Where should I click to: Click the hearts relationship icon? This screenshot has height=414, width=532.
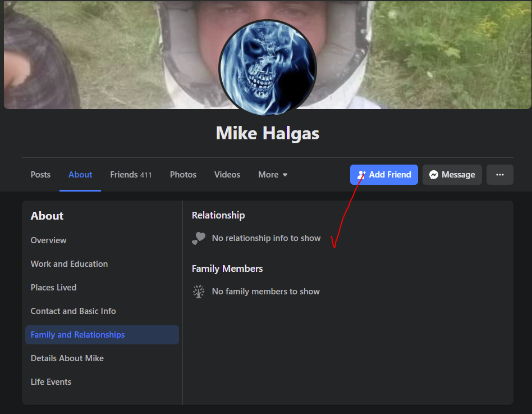199,238
